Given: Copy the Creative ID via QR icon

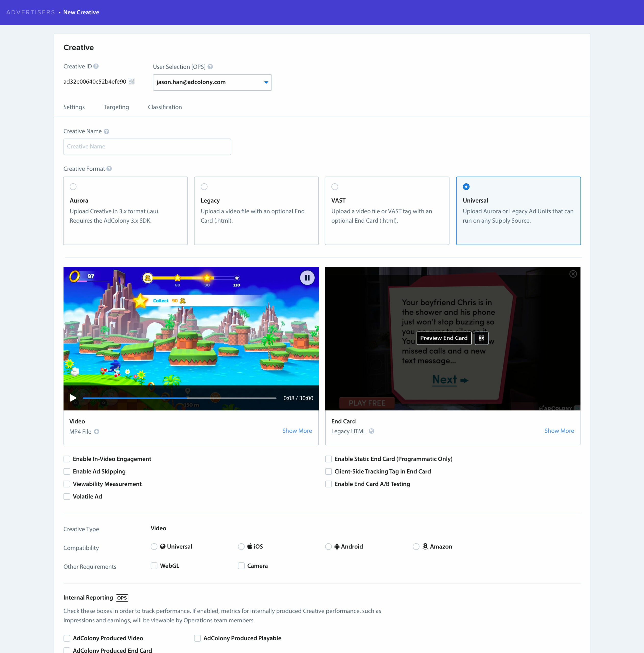Looking at the screenshot, I should coord(131,81).
